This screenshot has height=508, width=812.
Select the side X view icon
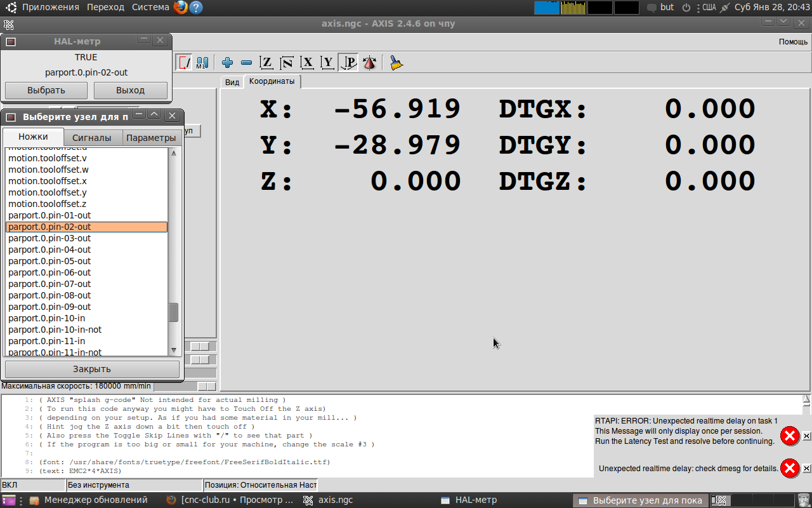click(307, 63)
